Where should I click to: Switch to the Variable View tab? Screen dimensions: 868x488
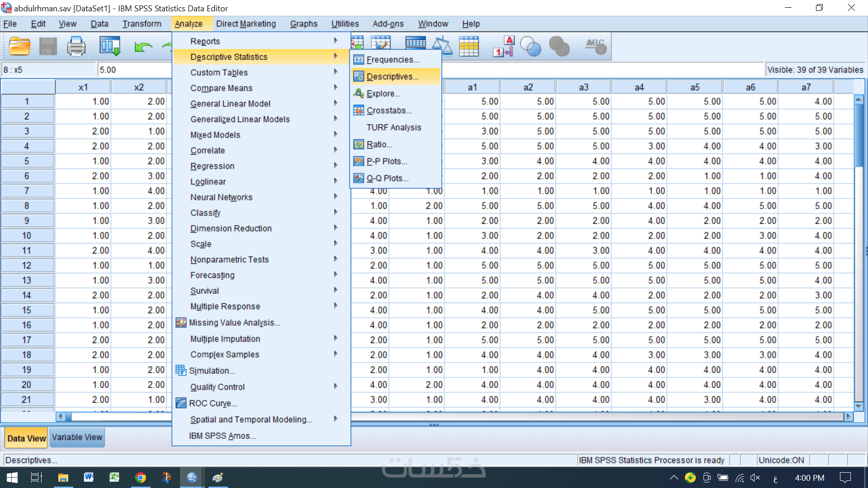click(x=77, y=437)
